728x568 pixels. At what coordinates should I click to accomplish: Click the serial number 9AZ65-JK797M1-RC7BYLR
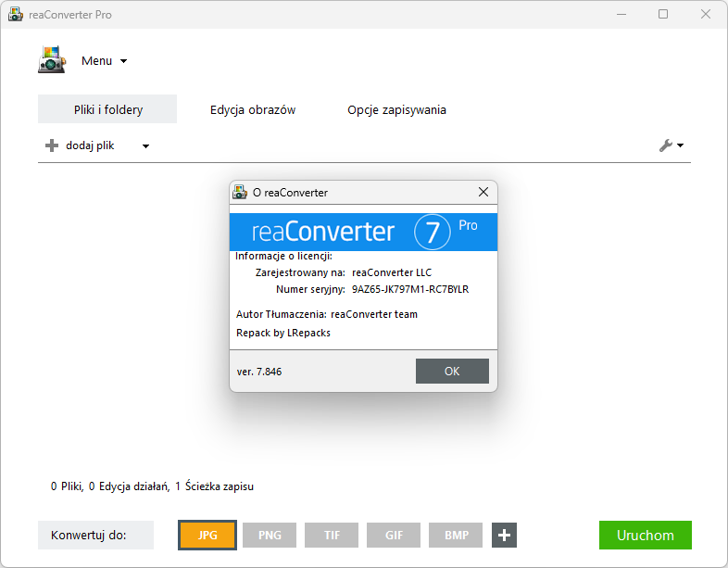point(410,289)
